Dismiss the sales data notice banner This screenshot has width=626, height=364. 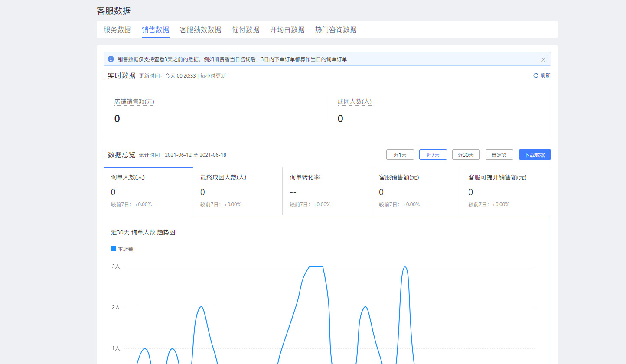click(543, 59)
